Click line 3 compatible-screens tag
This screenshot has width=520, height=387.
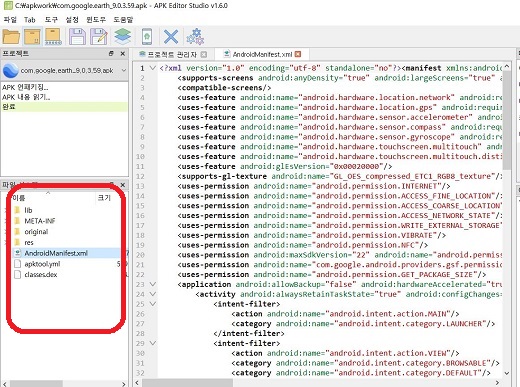pos(224,88)
